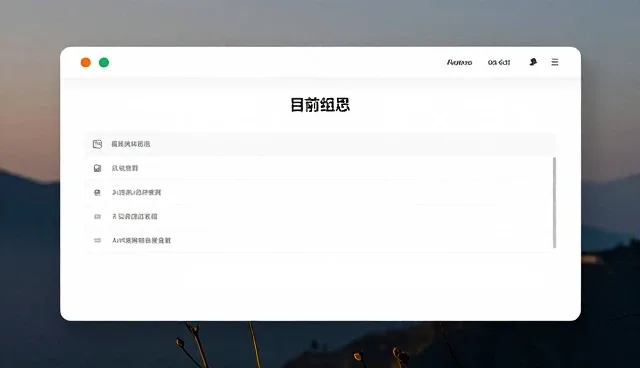Select the bottom row starting with "Ai"
The height and width of the screenshot is (368, 640).
point(142,240)
